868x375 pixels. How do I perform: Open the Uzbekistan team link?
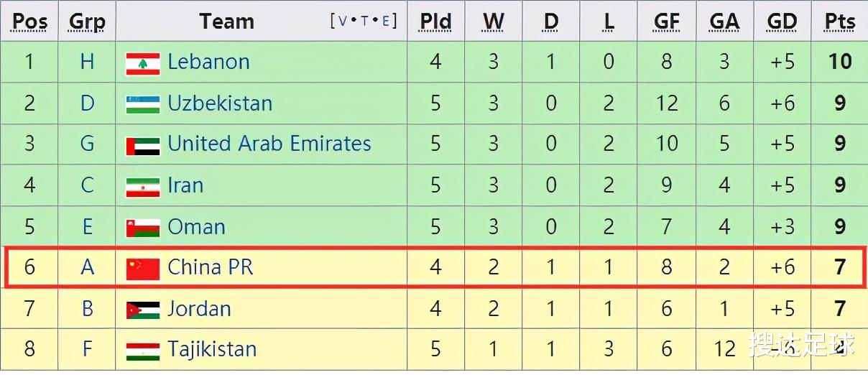(x=220, y=103)
